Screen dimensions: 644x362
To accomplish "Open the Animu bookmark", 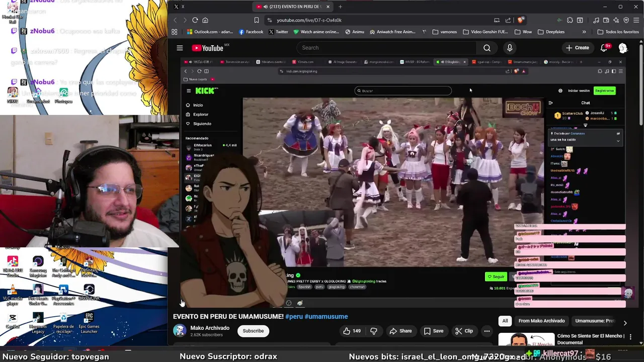I will (355, 32).
